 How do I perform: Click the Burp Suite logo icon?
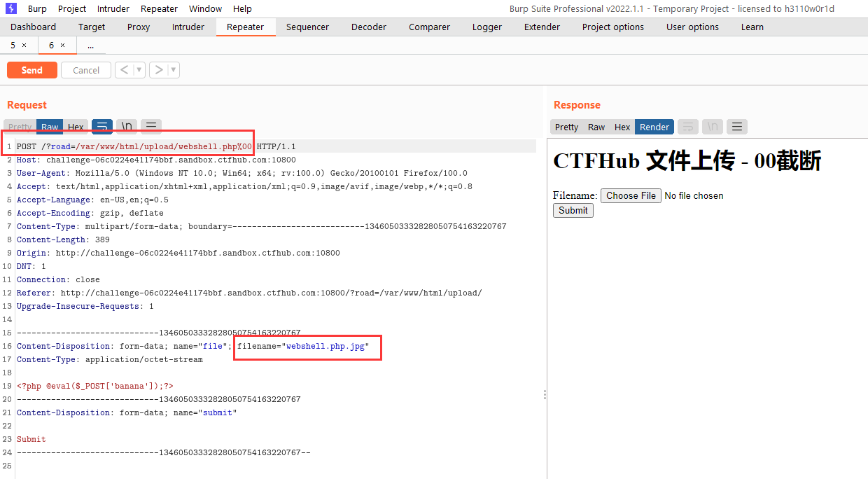[10, 8]
